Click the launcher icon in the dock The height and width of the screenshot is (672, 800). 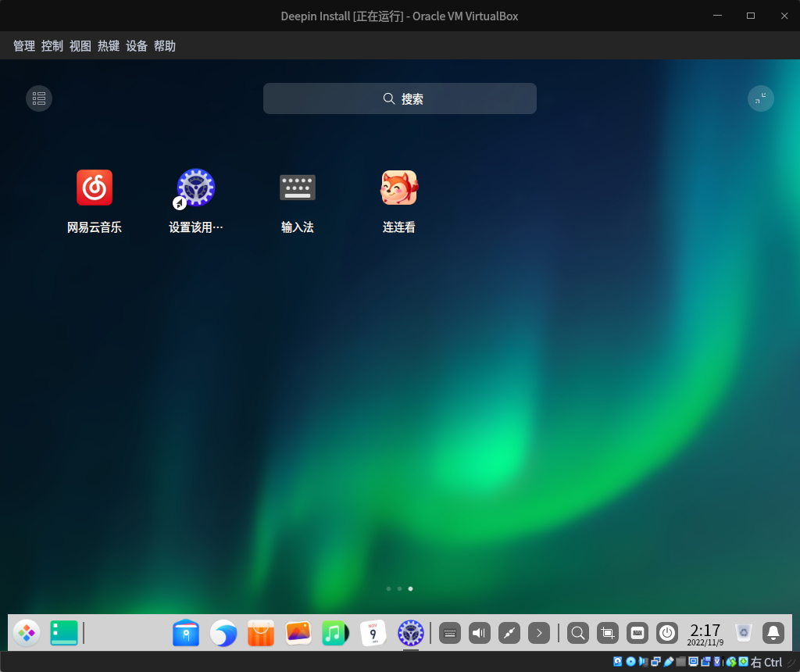tap(27, 633)
